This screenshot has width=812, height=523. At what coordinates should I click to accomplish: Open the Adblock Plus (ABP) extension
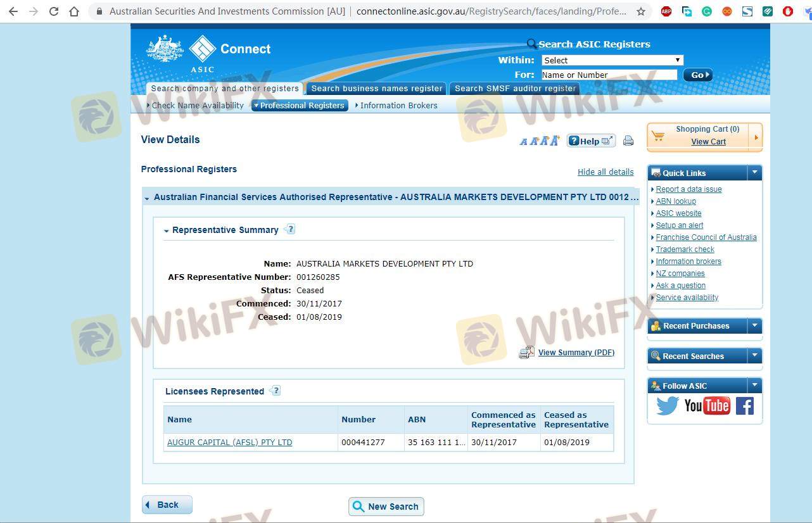(666, 11)
